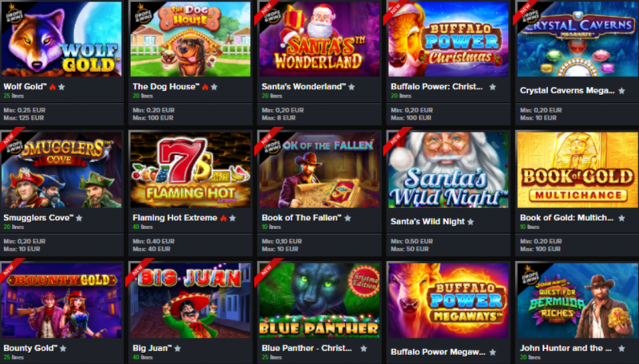Favorite Wolf Gold with its star icon
This screenshot has height=364, width=639.
[62, 87]
